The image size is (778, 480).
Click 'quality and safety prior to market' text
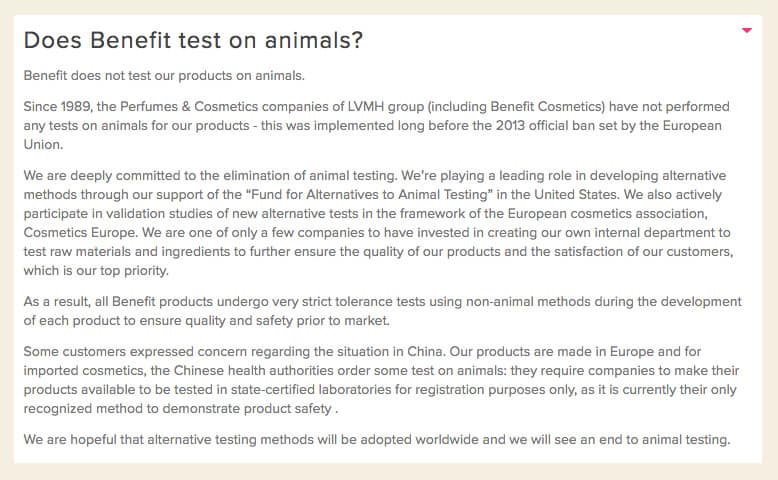287,321
